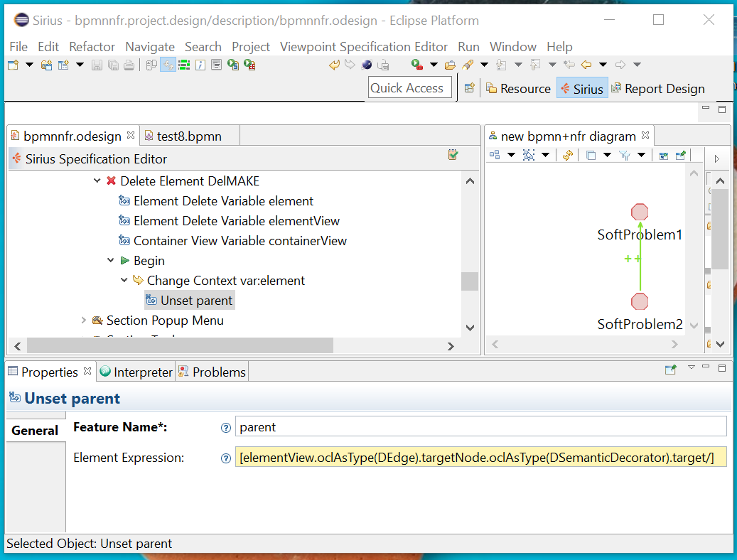Click the Arrange All icon in diagram toolbar
This screenshot has height=560, width=737.
click(x=495, y=155)
